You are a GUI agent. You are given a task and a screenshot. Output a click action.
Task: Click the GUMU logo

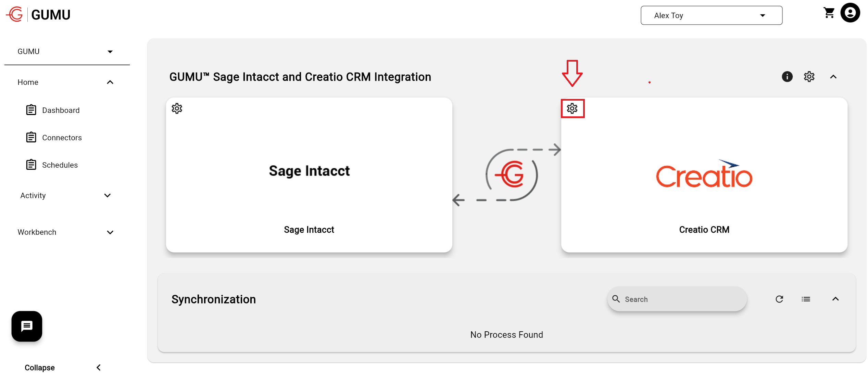tap(38, 14)
